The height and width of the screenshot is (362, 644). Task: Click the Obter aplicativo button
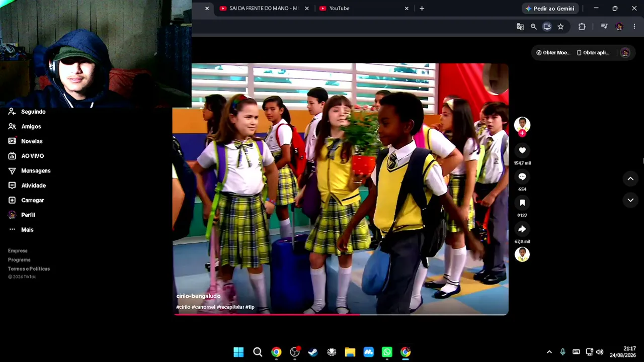coord(593,52)
